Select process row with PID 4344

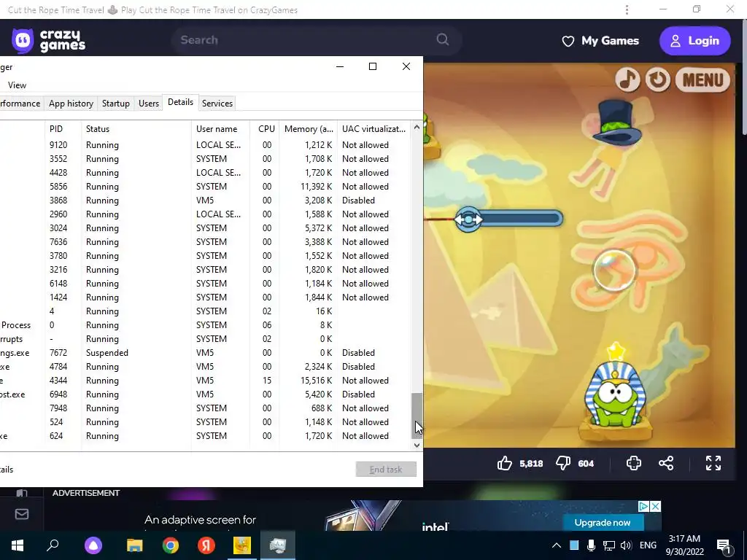(x=205, y=380)
